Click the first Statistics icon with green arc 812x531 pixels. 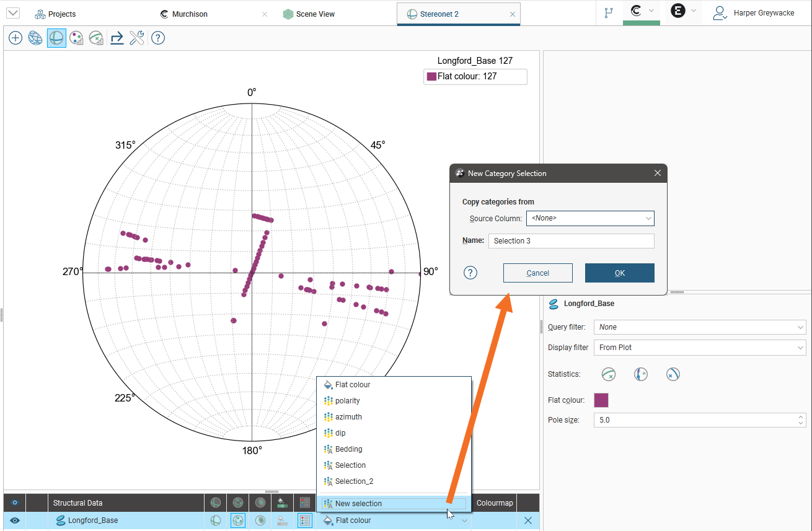(609, 374)
